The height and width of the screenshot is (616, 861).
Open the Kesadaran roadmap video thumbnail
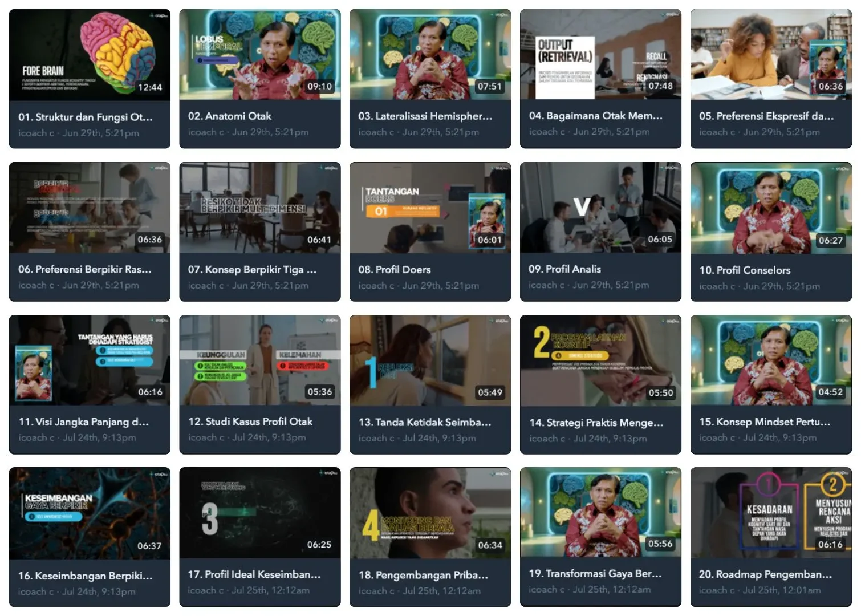click(771, 513)
